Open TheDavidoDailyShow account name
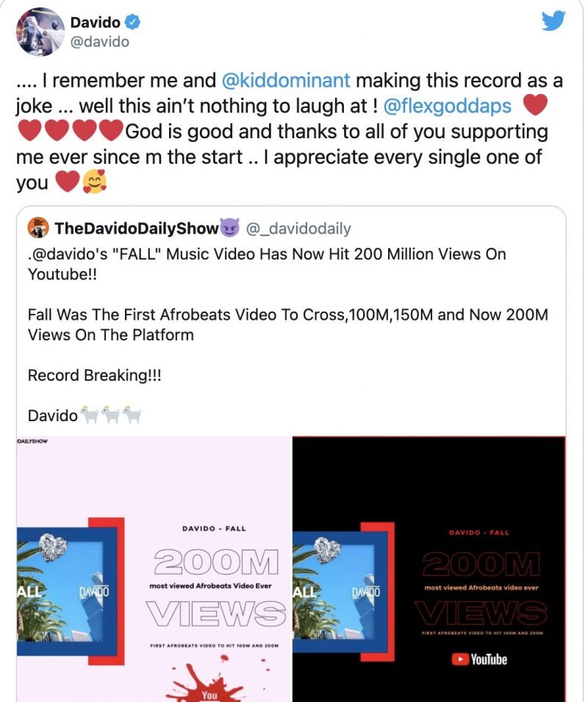588x702 pixels. (137, 229)
